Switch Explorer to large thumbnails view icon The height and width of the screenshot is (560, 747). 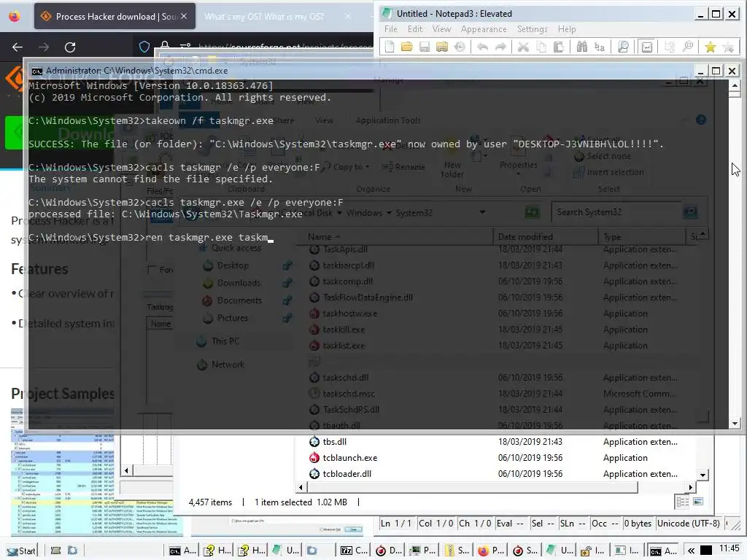tap(698, 502)
